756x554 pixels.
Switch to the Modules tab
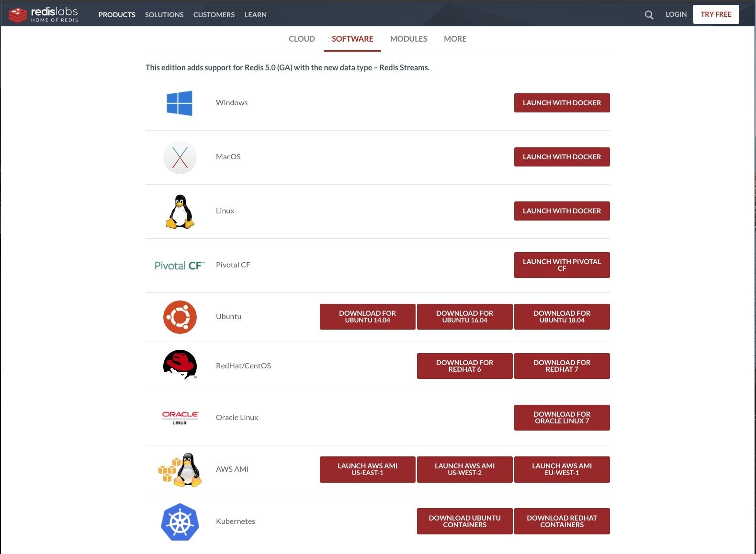(x=408, y=39)
